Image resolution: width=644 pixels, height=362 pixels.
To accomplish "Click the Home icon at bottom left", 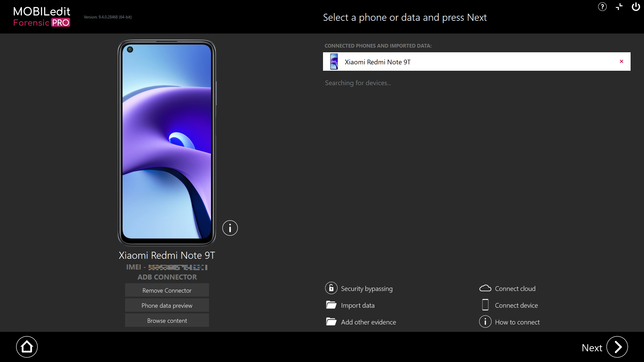I will [27, 347].
